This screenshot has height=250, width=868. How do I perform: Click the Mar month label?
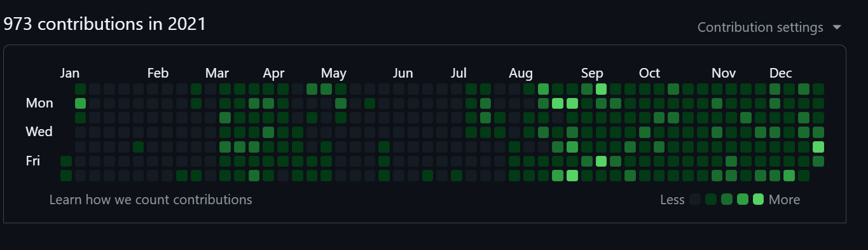tap(217, 73)
